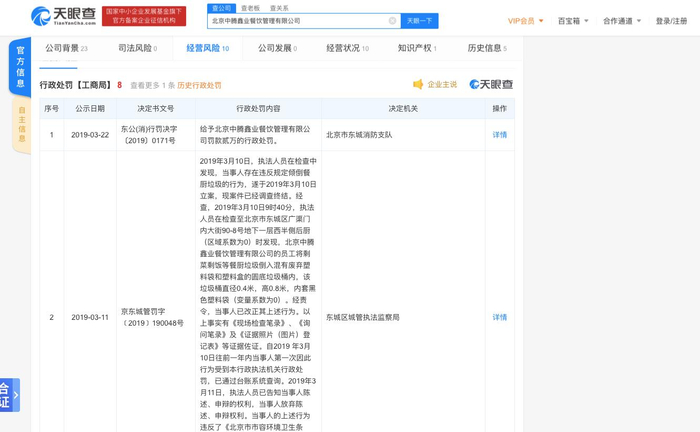Open the VIP会员 dropdown

point(525,21)
